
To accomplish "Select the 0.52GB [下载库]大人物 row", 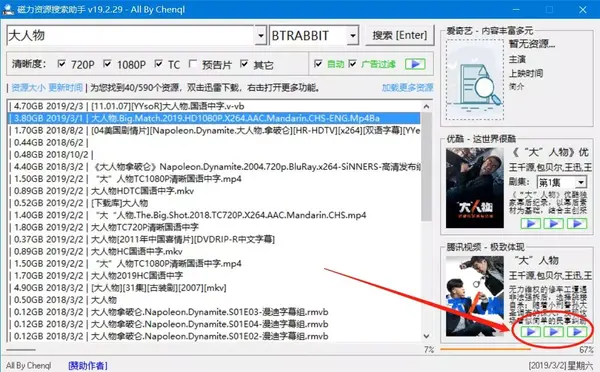I will 214,203.
